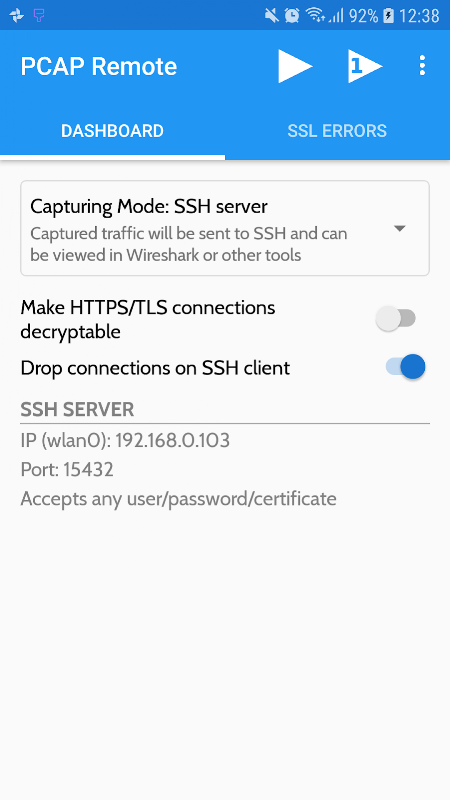
Task: Tap the battery charging icon
Action: pyautogui.click(x=388, y=16)
